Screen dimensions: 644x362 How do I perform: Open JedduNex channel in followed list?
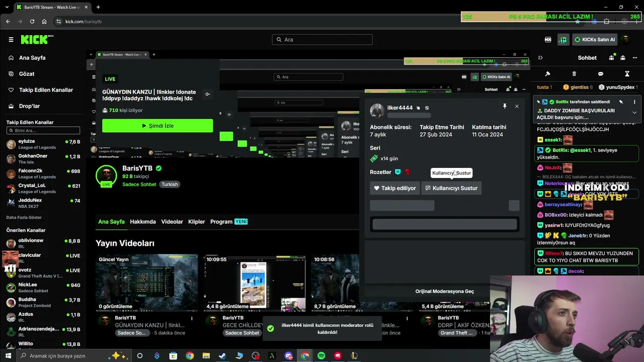[x=43, y=203]
